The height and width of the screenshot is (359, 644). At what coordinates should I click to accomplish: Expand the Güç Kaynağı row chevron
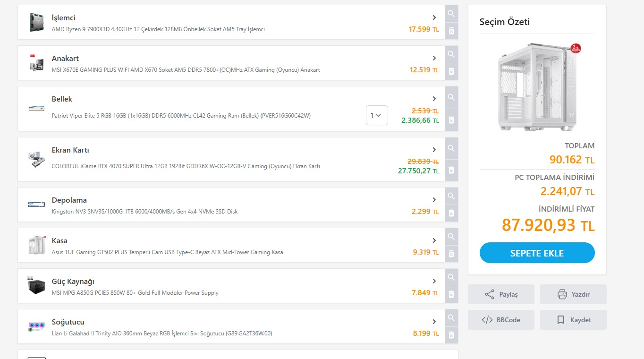coord(434,281)
